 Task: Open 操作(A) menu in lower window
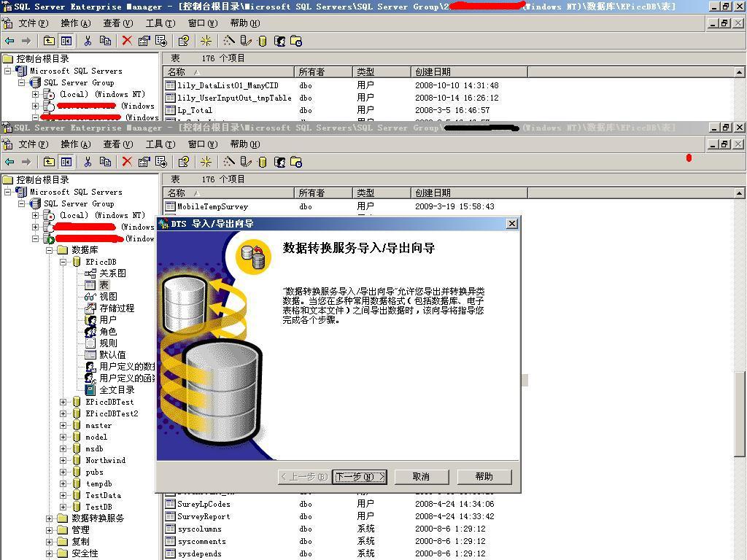[x=76, y=144]
